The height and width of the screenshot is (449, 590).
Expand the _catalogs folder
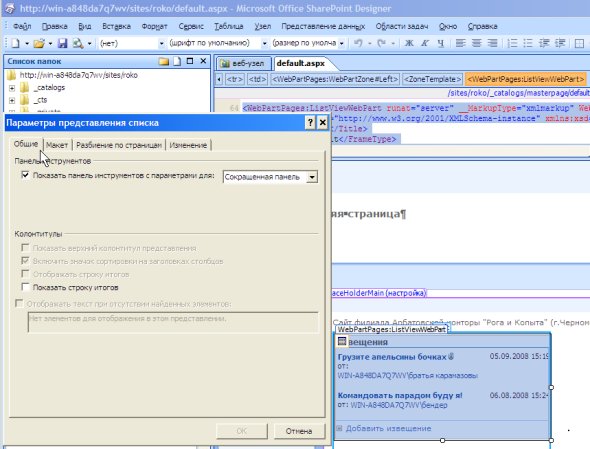coord(12,88)
